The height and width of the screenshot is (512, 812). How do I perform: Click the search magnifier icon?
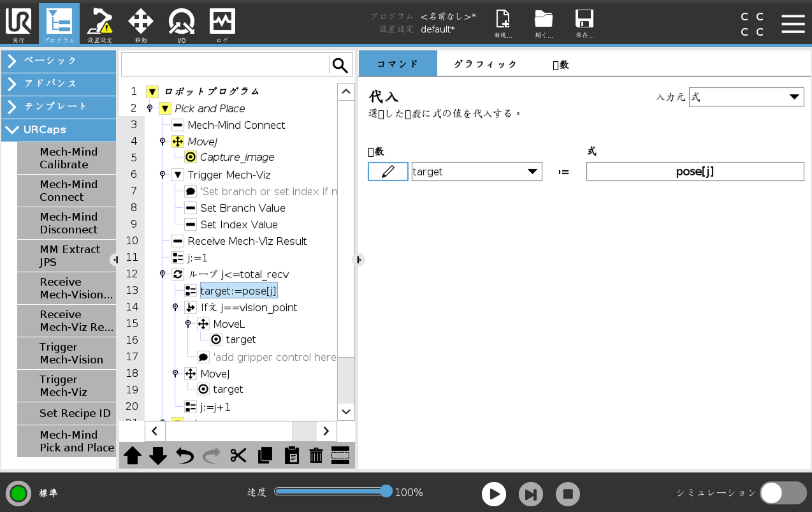(340, 65)
